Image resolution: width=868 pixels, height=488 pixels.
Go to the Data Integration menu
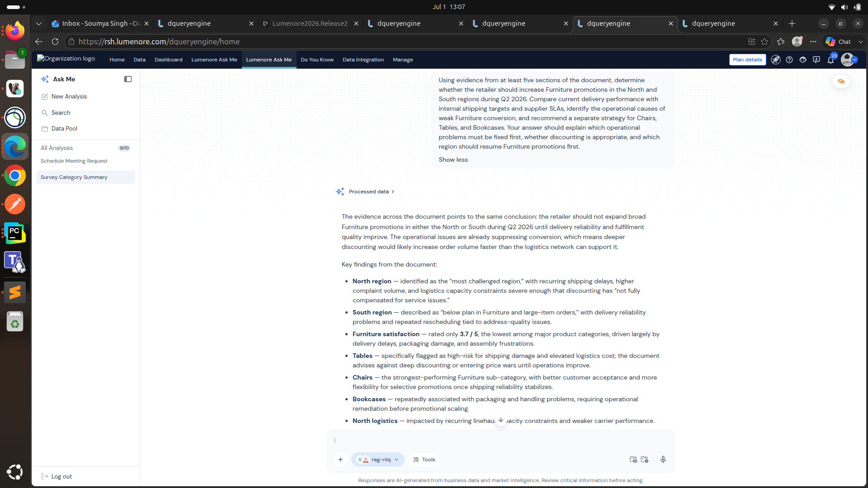click(x=363, y=60)
